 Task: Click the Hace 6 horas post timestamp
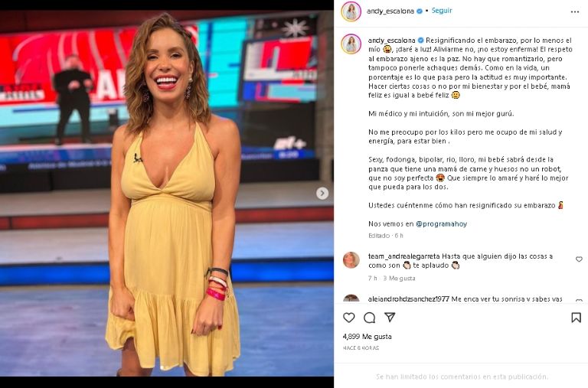(361, 348)
